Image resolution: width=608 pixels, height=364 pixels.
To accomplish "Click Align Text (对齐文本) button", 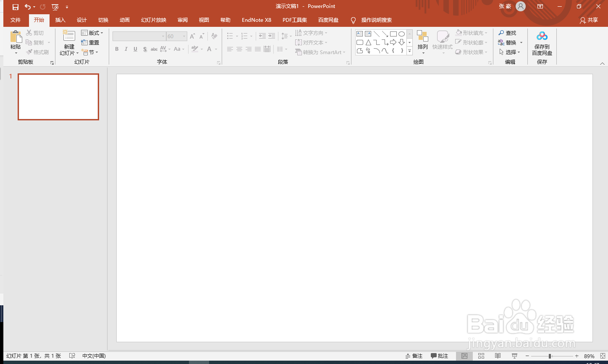I will [x=311, y=43].
